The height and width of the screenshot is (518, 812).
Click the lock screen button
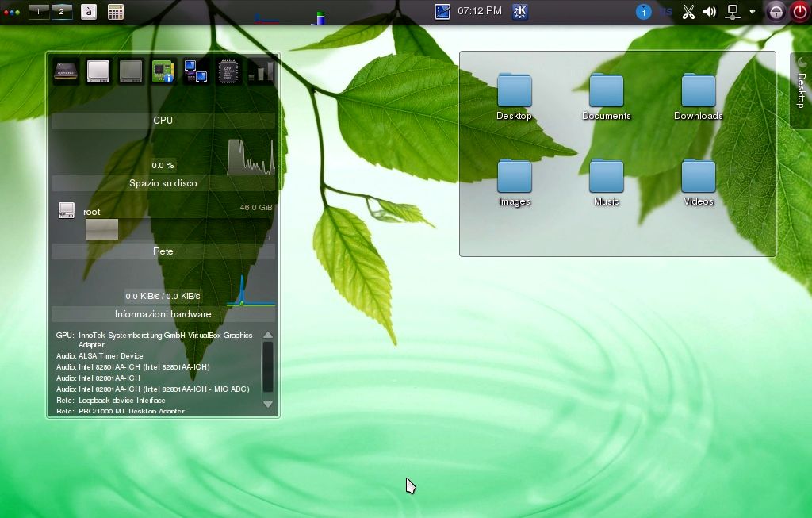776,12
